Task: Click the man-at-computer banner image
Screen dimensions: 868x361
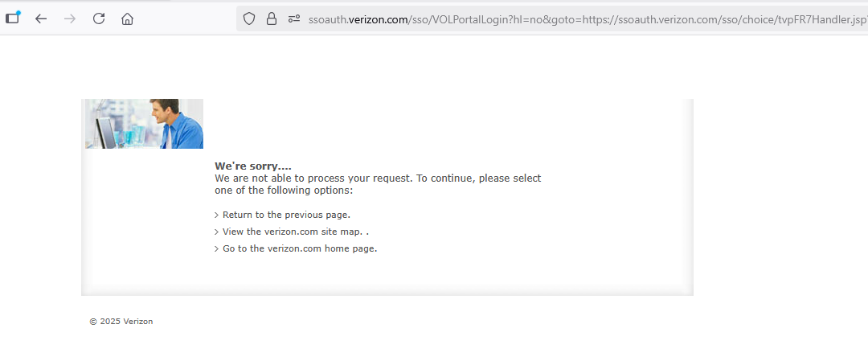Action: 144,124
